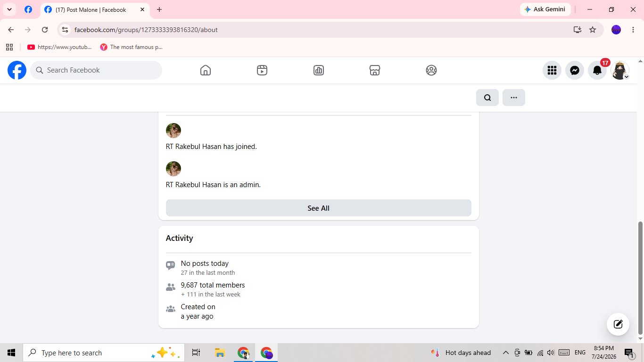Viewport: 644px width, 362px height.
Task: Open the Groups icon in top navigation
Action: [x=431, y=70]
